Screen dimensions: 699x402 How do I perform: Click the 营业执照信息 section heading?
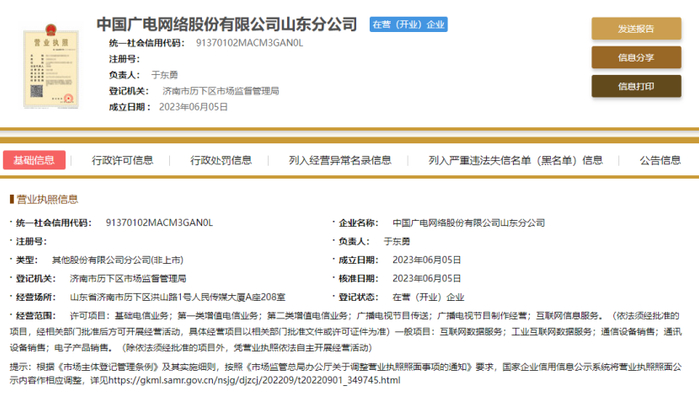[x=47, y=199]
